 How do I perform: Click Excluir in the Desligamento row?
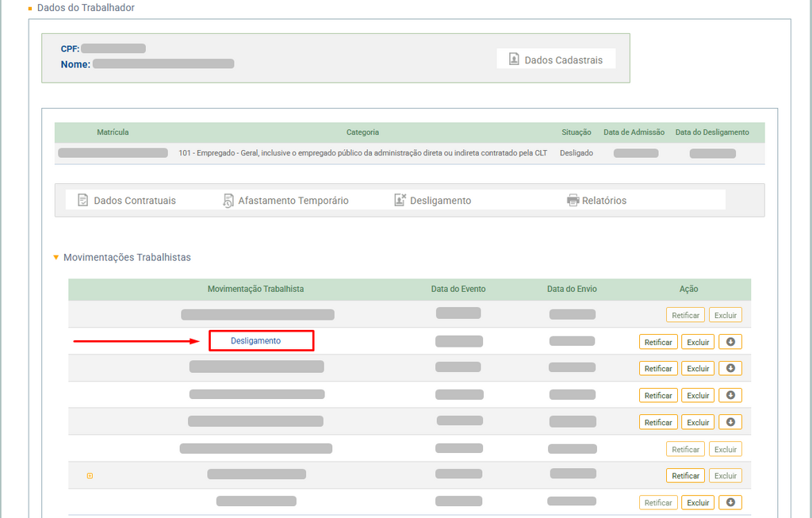698,342
